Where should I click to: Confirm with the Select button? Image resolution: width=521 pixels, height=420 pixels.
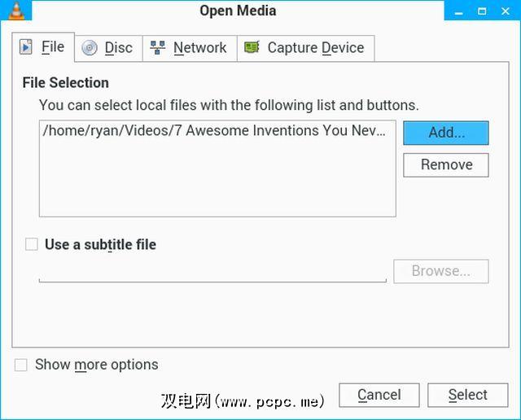pos(467,395)
